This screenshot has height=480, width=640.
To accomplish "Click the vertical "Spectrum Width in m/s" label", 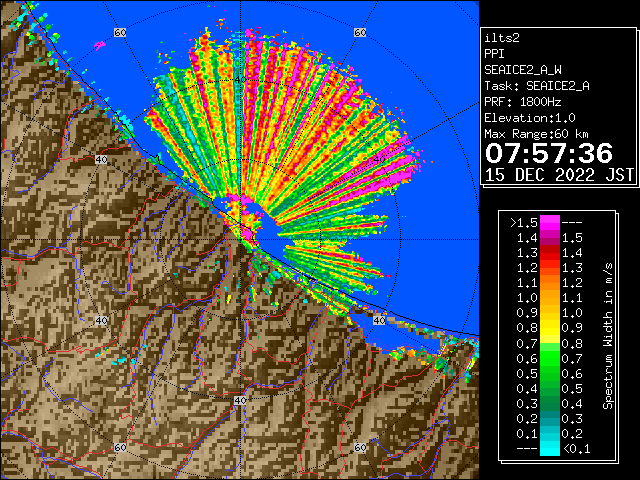I will pyautogui.click(x=608, y=336).
